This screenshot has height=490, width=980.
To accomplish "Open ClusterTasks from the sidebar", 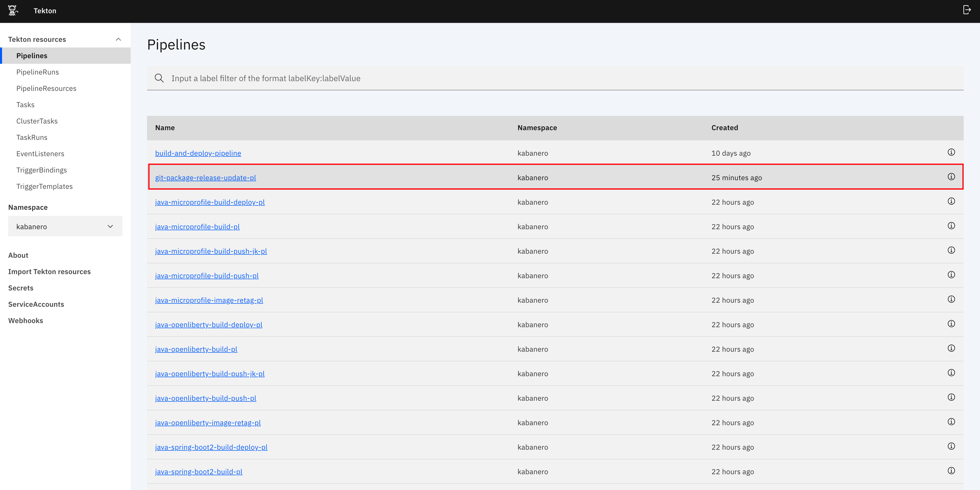I will [x=37, y=121].
